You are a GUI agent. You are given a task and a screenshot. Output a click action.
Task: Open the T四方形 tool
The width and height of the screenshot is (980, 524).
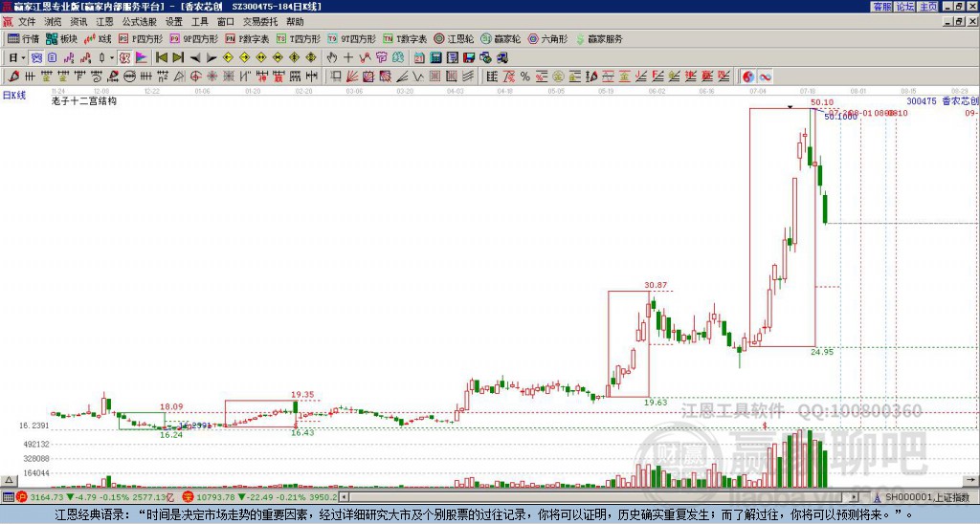[299, 38]
